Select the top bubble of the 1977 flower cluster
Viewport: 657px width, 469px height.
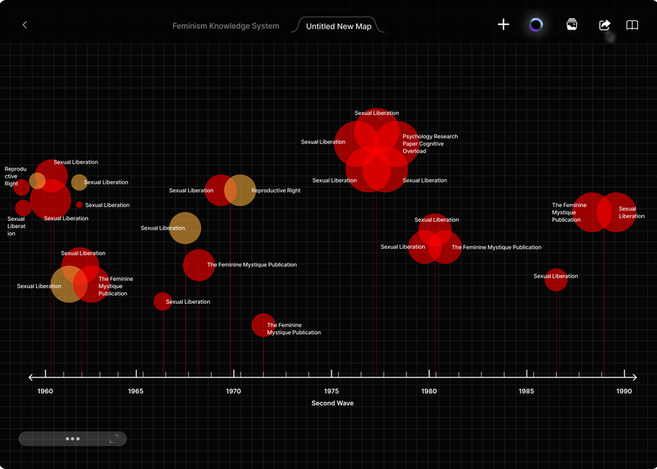(x=377, y=131)
